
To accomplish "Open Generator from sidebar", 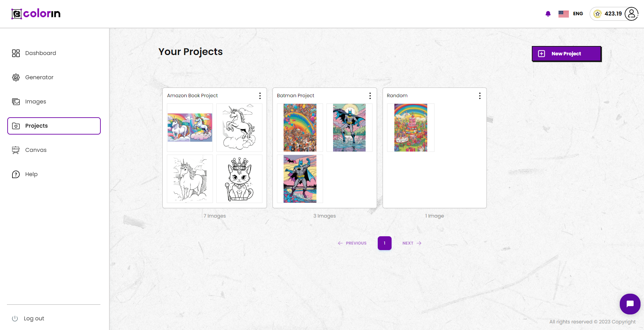I will click(54, 77).
